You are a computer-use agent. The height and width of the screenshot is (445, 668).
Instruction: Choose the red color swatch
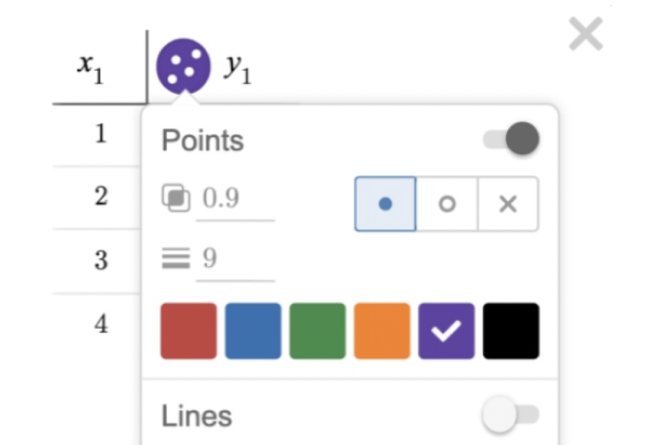point(188,331)
